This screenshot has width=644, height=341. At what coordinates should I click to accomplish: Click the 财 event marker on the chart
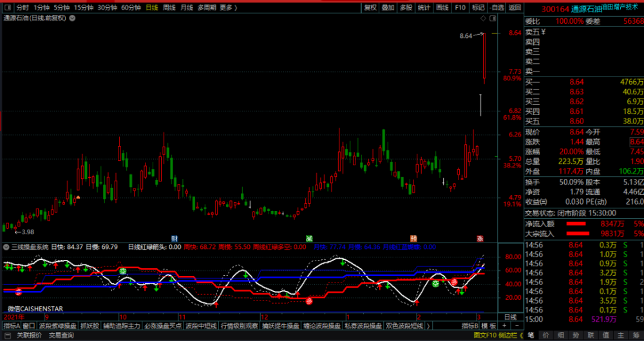coord(174,238)
